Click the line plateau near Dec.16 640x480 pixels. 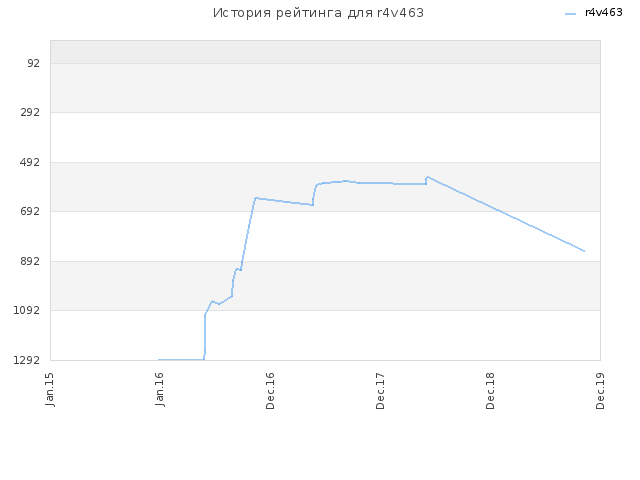[256, 198]
